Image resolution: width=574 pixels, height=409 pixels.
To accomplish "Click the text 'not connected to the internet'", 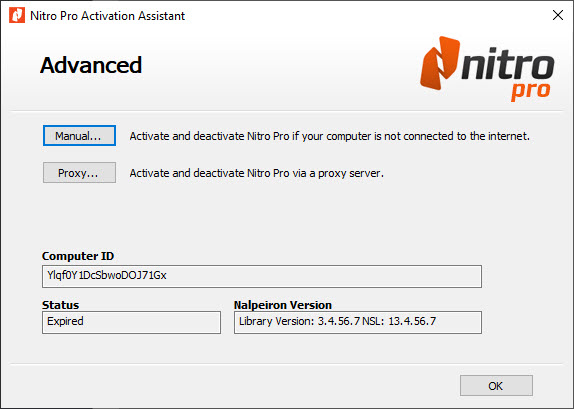I will coord(456,136).
